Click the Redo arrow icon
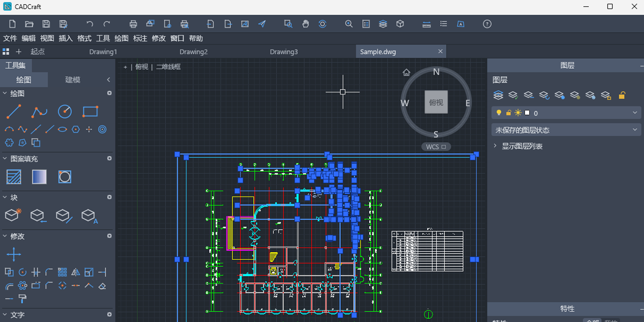Image resolution: width=644 pixels, height=322 pixels. pyautogui.click(x=107, y=24)
